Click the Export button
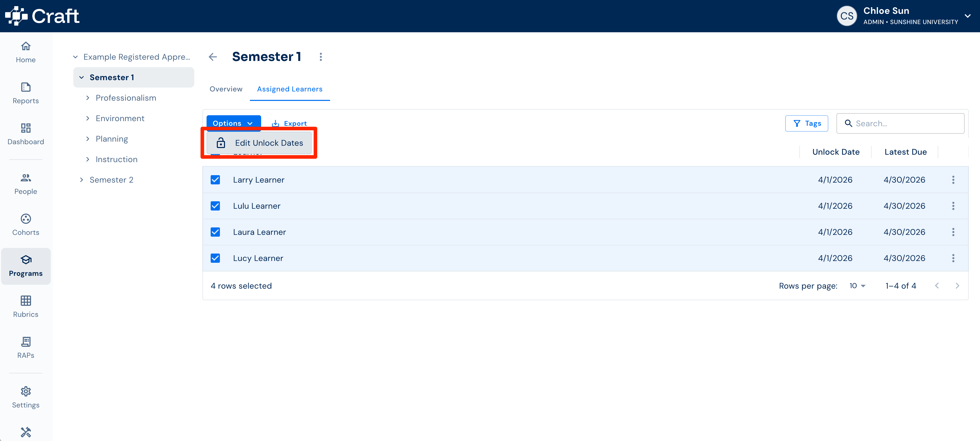This screenshot has height=441, width=980. (289, 123)
